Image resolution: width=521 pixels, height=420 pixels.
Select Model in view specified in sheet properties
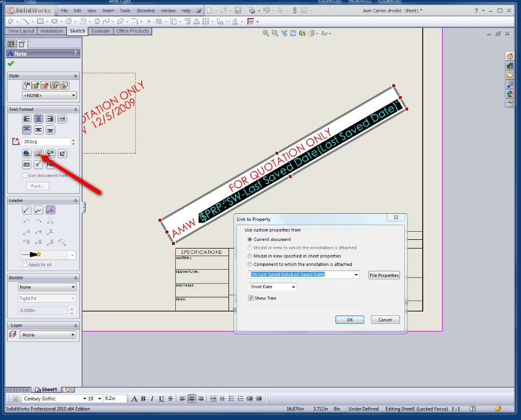point(250,256)
